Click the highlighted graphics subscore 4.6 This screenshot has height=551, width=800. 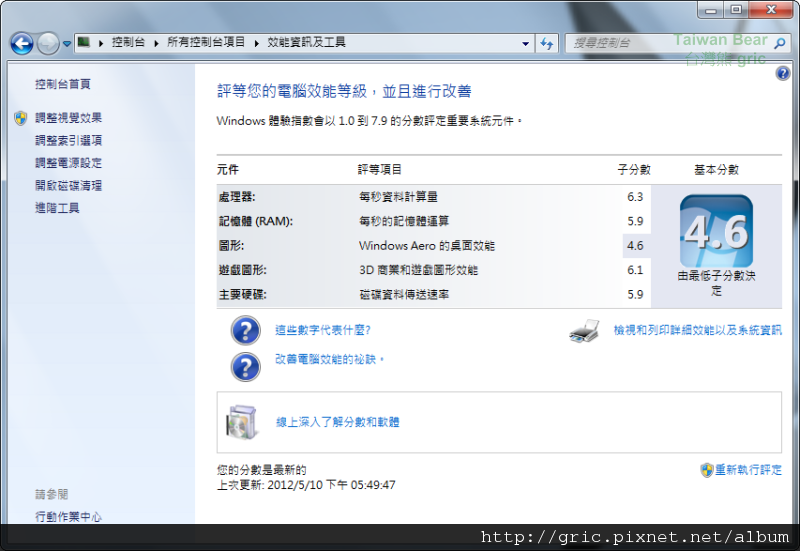pyautogui.click(x=635, y=246)
